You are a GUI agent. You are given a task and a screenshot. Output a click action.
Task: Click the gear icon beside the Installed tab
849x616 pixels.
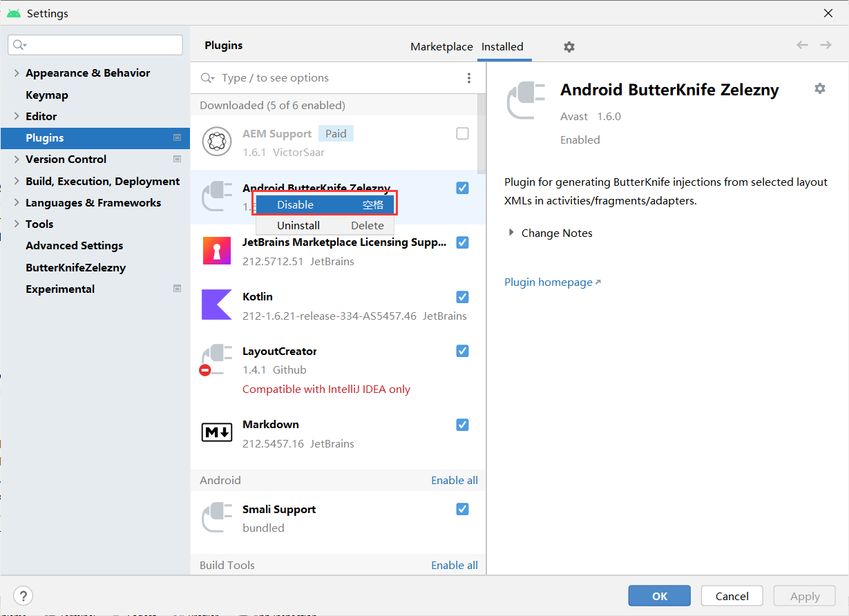coord(569,46)
